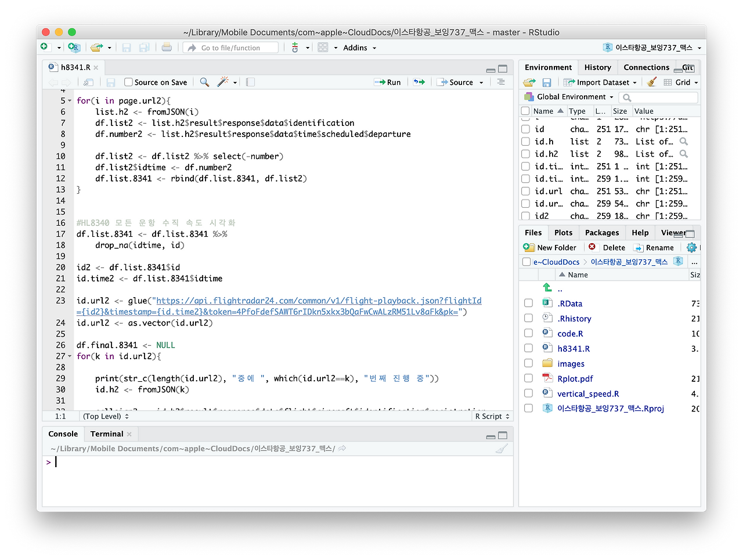Image resolution: width=743 pixels, height=560 pixels.
Task: Print the current file via the printer icon
Action: [x=167, y=48]
